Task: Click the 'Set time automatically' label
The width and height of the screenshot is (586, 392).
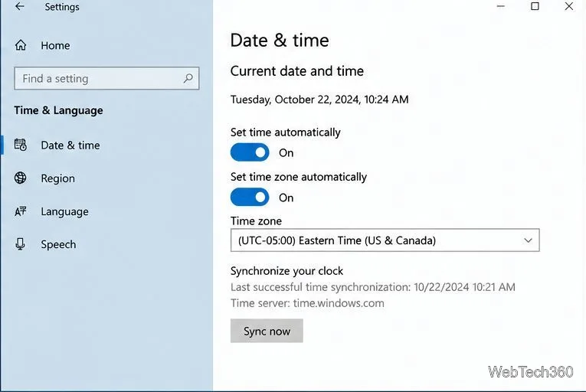Action: [x=286, y=132]
